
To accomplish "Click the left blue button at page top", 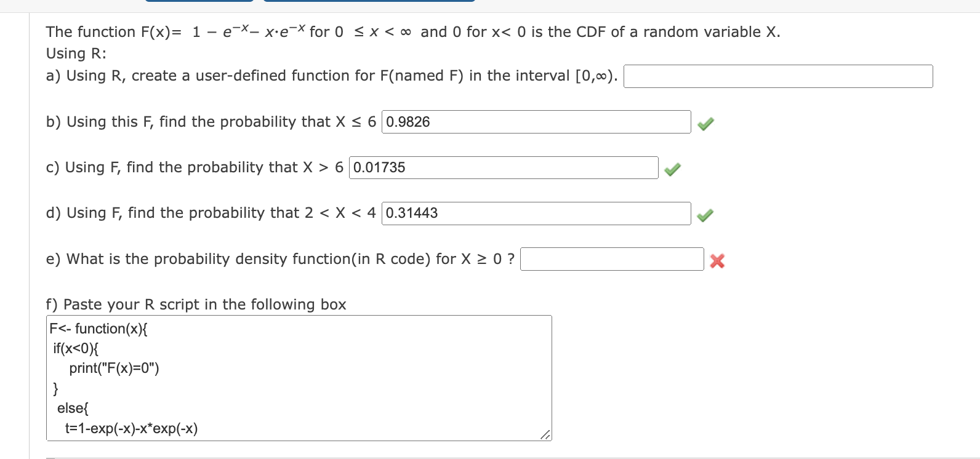I will click(x=198, y=3).
